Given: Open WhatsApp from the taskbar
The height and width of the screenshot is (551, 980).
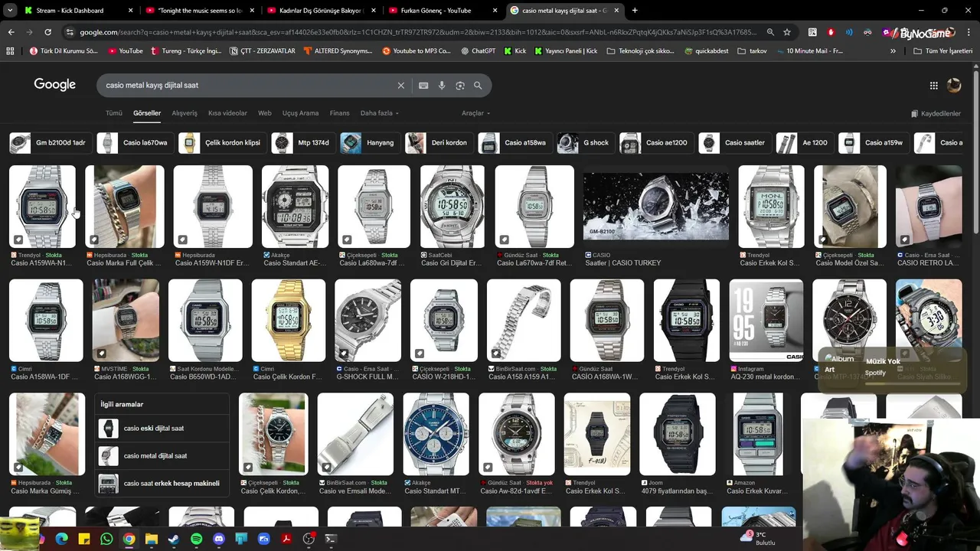Looking at the screenshot, I should point(106,539).
